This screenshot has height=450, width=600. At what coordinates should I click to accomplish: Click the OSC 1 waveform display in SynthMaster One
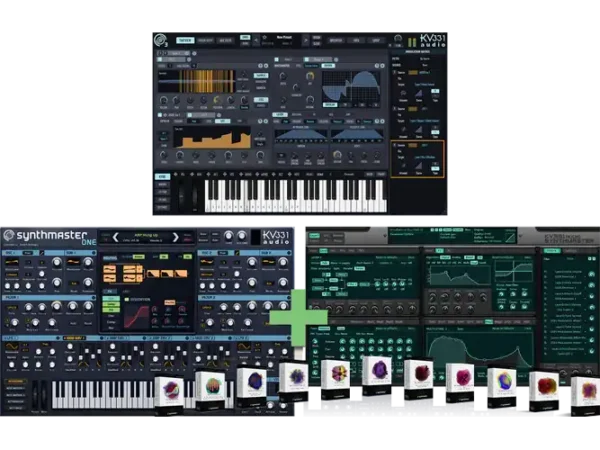pyautogui.click(x=12, y=262)
